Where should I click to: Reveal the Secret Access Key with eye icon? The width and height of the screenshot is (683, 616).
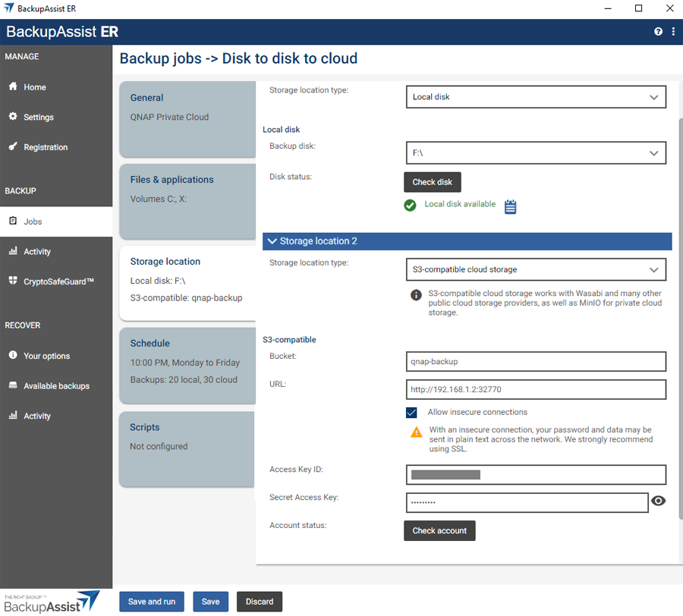click(x=658, y=501)
